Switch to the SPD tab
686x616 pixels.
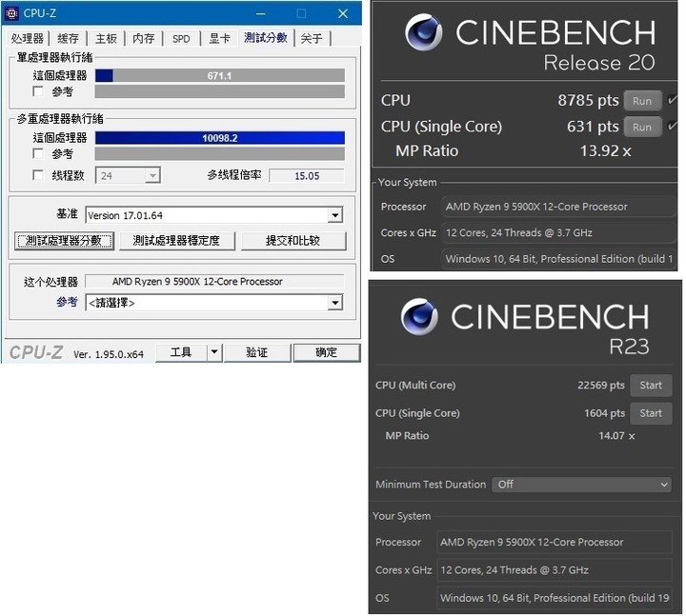point(181,38)
